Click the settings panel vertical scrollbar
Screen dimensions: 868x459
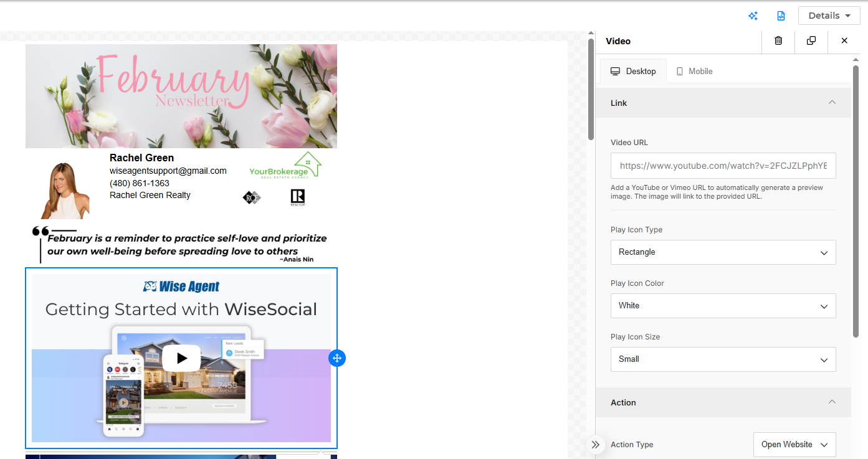pyautogui.click(x=856, y=202)
